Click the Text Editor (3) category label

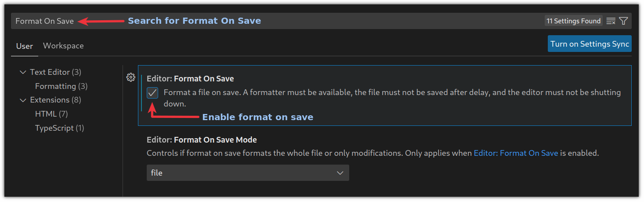(55, 72)
